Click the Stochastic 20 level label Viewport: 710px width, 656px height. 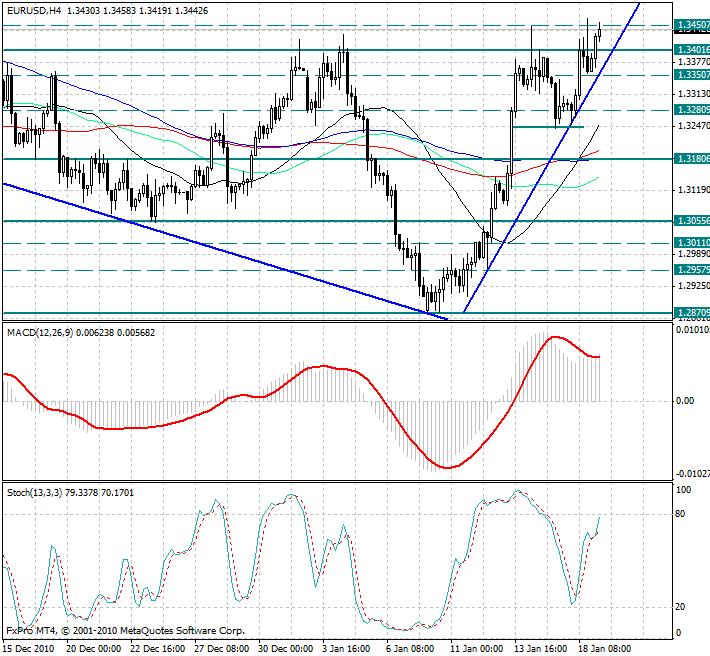tap(680, 607)
